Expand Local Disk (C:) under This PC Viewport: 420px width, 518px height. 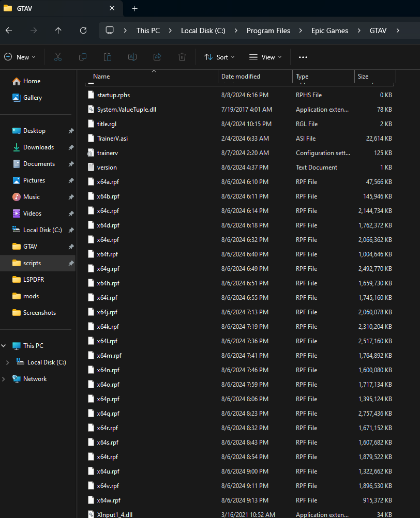pos(7,362)
